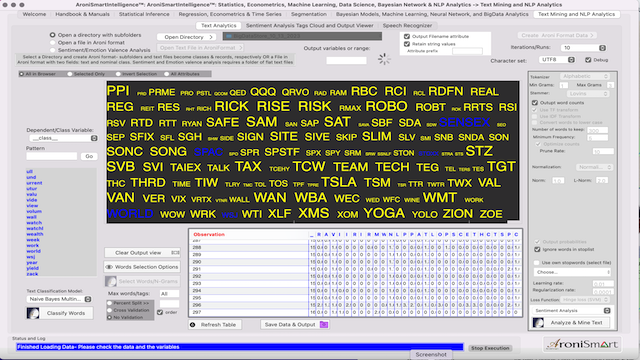Screen dimensions: 640x360
Task: Click the AroniSmart logo
Action: tap(582, 344)
